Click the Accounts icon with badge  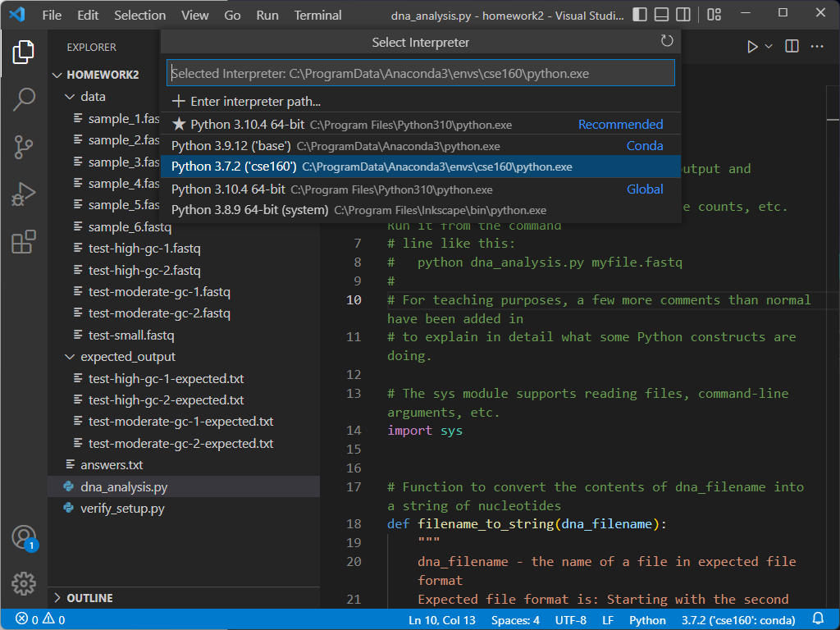(x=24, y=538)
